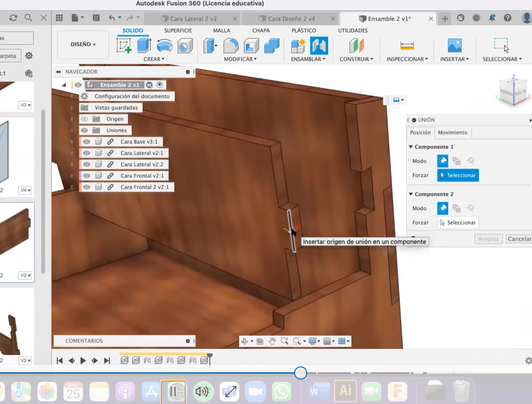Click the Fillet tool icon
This screenshot has width=532, height=404.
231,46
